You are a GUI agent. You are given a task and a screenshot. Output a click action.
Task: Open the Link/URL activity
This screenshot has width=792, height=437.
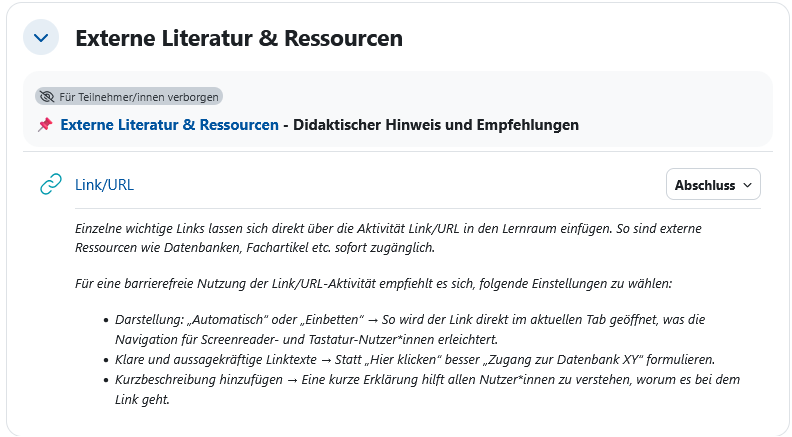104,184
